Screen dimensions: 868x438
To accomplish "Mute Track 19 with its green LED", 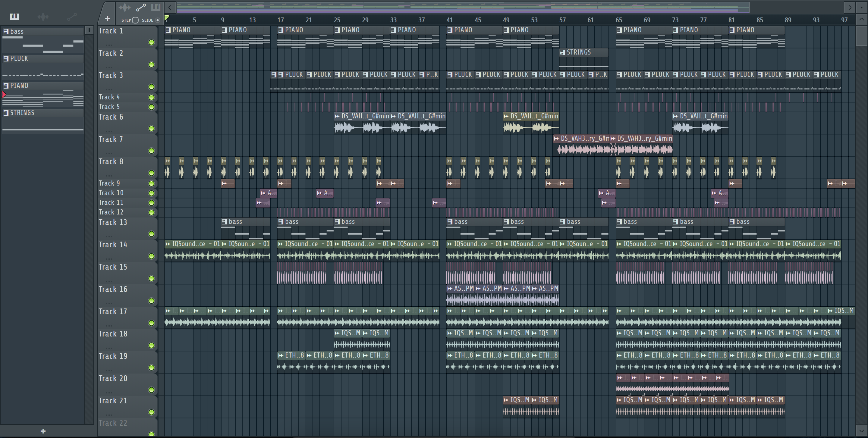I will pos(151,368).
